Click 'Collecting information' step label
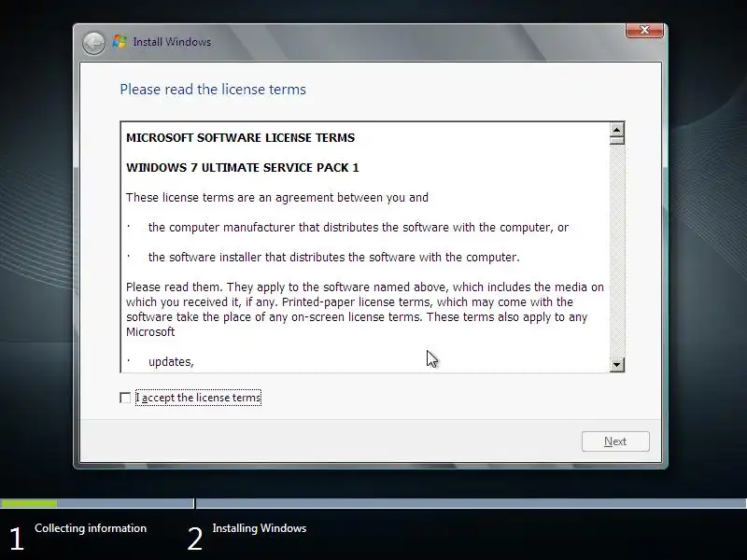Viewport: 747px width, 560px height. (x=91, y=528)
